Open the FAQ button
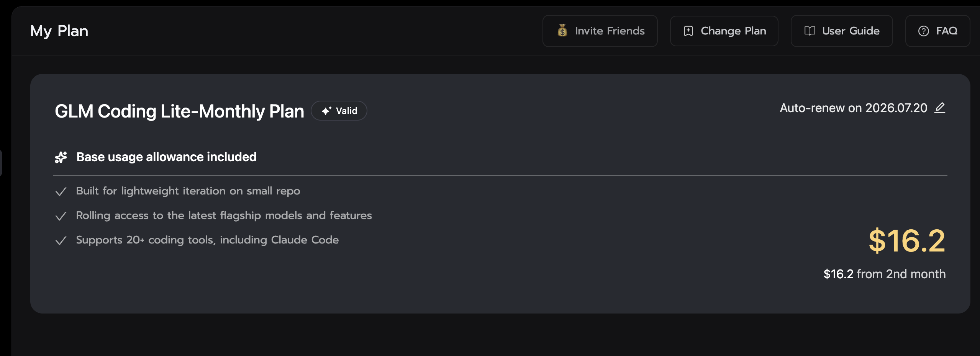 click(x=937, y=31)
